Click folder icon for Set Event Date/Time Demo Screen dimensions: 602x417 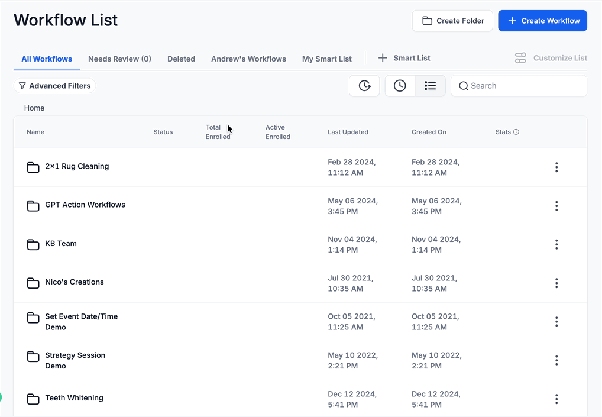[33, 318]
